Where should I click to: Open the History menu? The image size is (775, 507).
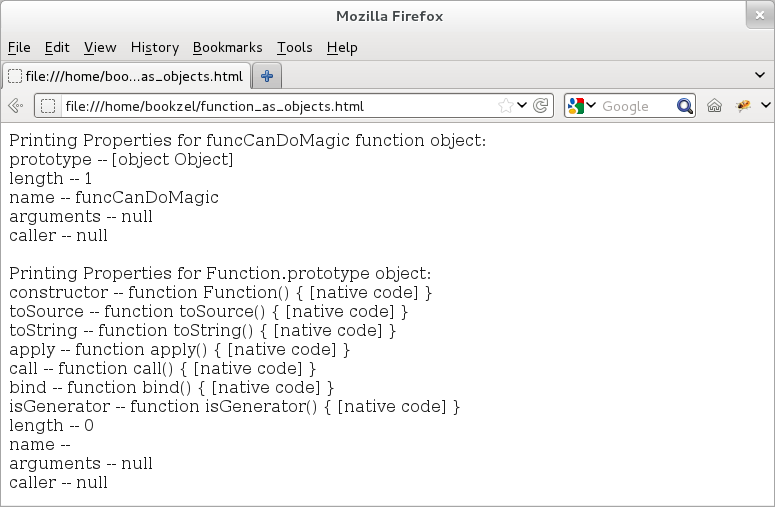tap(154, 47)
